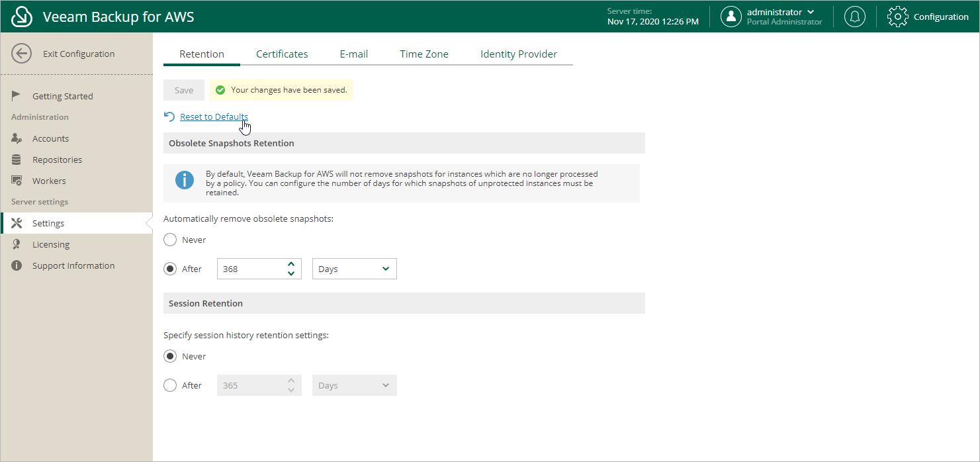Switch to the Time Zone tab
980x462 pixels.
[424, 54]
